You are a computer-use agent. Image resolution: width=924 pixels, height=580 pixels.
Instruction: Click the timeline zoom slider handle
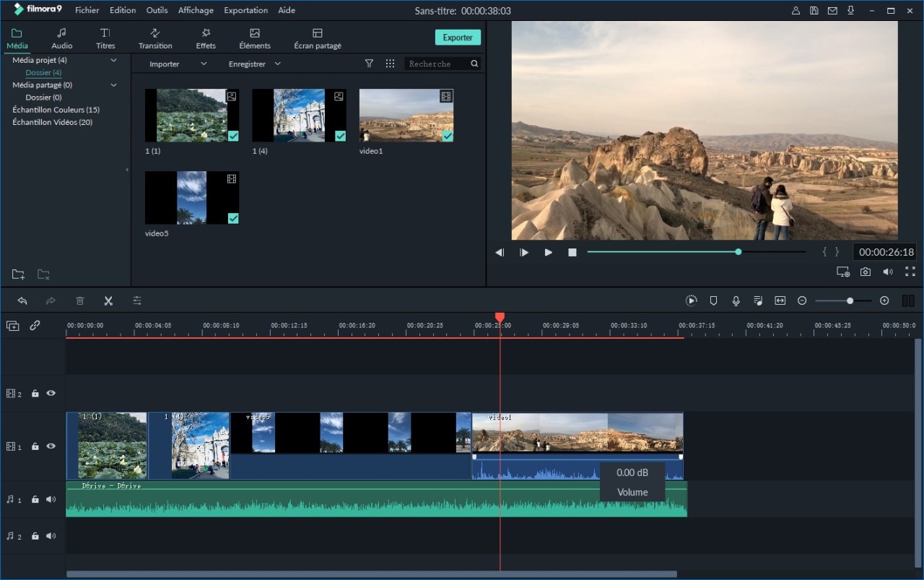pyautogui.click(x=850, y=300)
